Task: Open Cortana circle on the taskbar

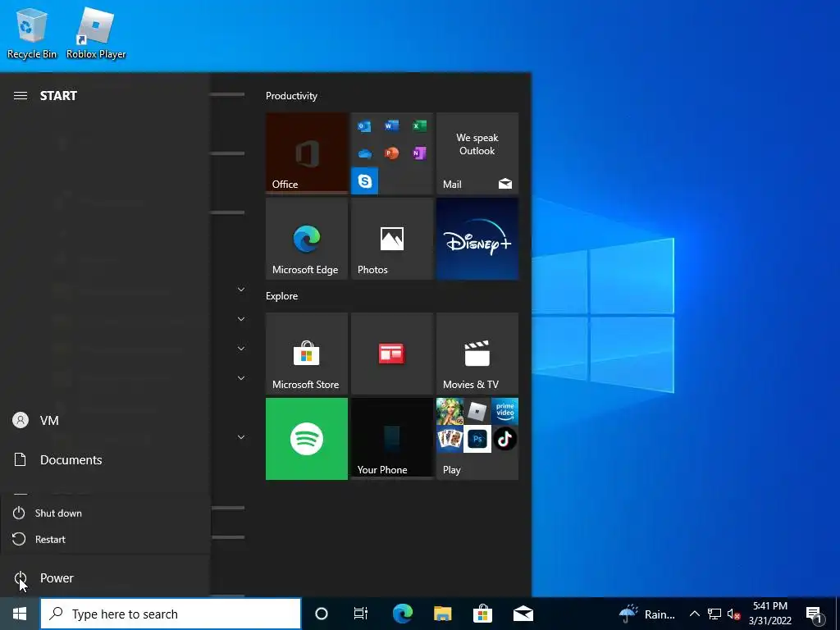Action: (x=321, y=614)
